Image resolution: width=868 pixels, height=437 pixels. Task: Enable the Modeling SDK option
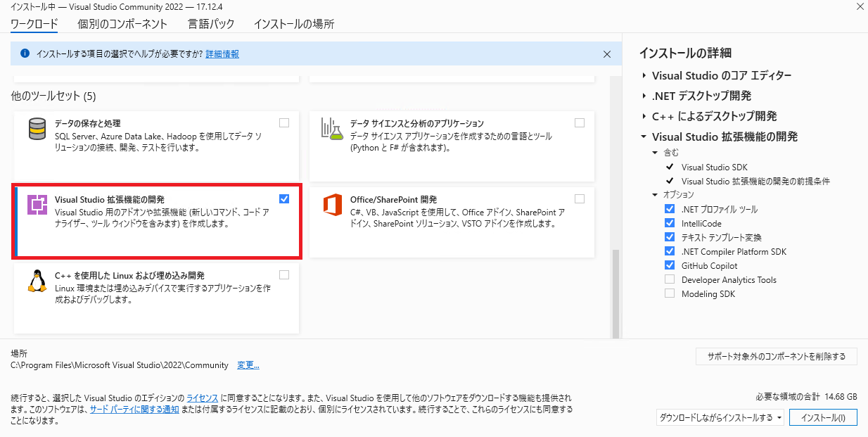670,293
